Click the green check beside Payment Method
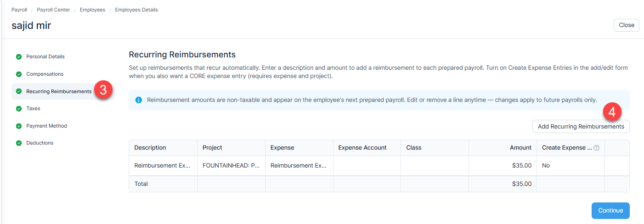The width and height of the screenshot is (644, 224). click(x=19, y=126)
